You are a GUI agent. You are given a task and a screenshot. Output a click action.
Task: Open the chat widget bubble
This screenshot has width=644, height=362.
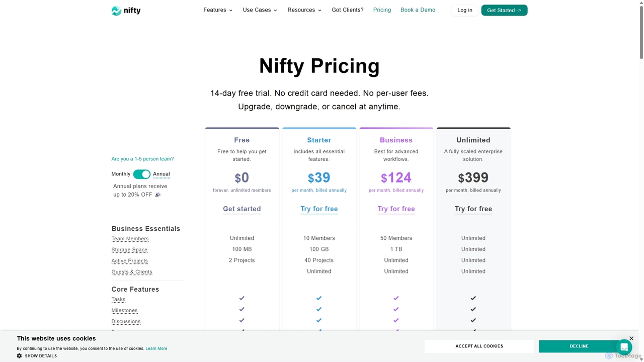(x=624, y=347)
